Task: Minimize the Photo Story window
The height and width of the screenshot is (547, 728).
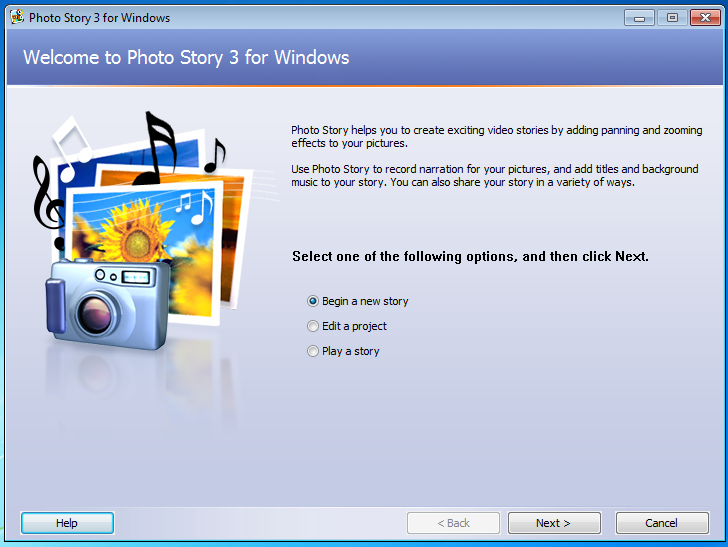Action: click(639, 18)
